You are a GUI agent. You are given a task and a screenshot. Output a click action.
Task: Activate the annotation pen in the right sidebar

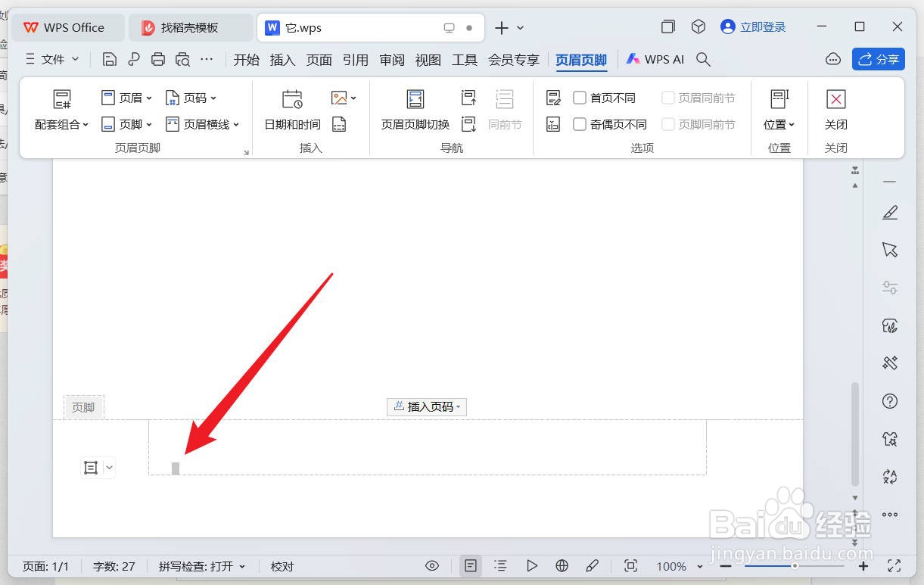click(889, 212)
